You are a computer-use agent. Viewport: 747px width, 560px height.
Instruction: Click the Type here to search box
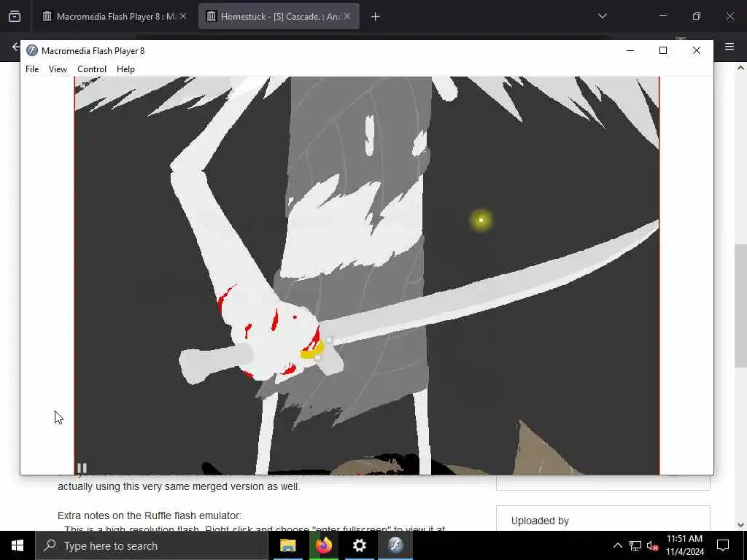click(152, 545)
